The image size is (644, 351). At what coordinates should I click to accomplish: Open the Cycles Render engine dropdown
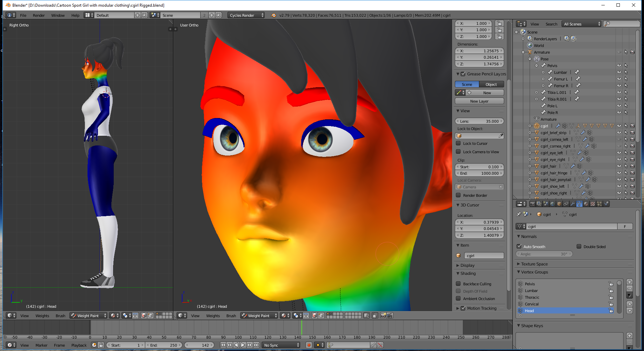point(246,15)
